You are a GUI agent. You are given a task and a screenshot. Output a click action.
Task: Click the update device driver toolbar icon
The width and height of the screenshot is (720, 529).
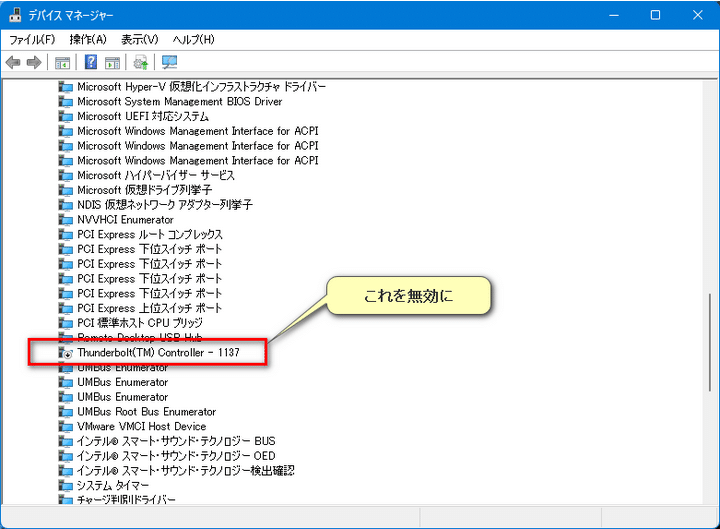click(x=141, y=62)
